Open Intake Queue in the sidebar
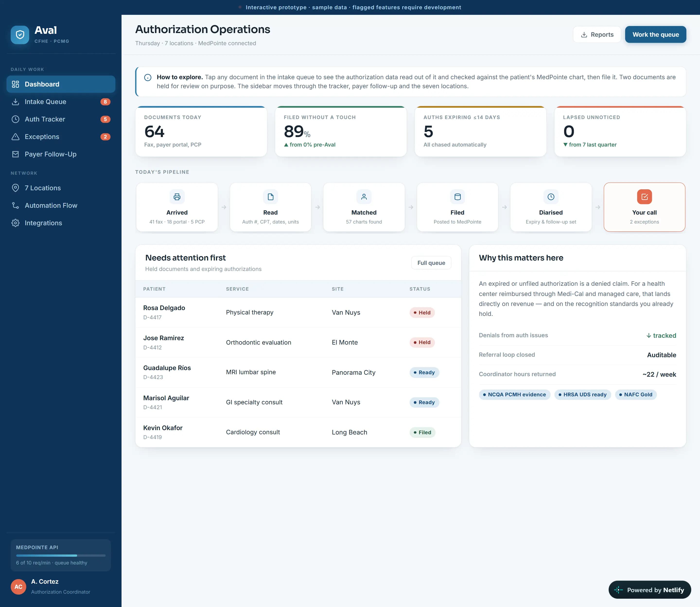The image size is (700, 607). tap(61, 102)
